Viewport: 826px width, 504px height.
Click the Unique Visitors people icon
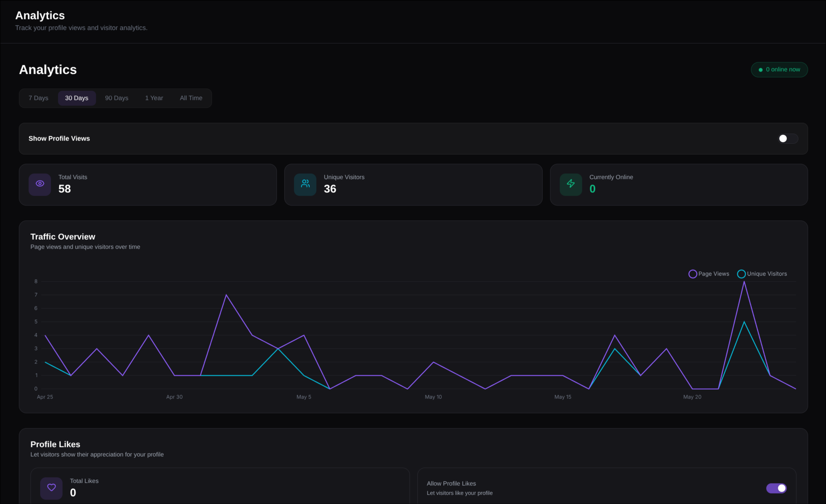[x=305, y=184]
